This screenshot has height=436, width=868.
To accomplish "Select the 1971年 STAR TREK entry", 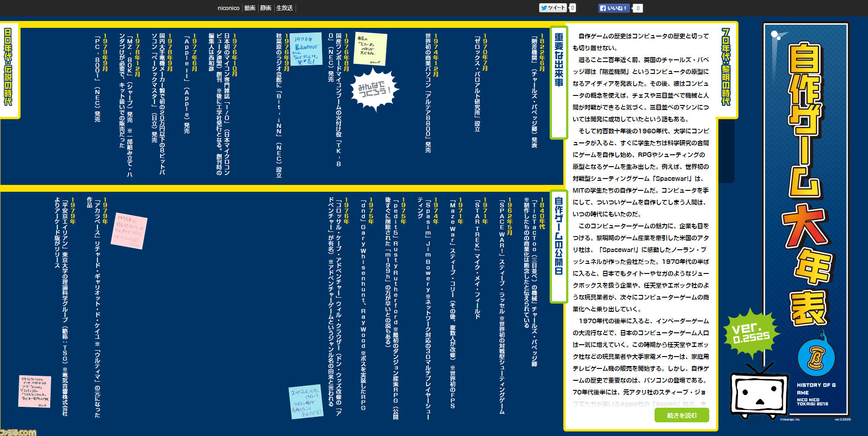I will point(481,258).
